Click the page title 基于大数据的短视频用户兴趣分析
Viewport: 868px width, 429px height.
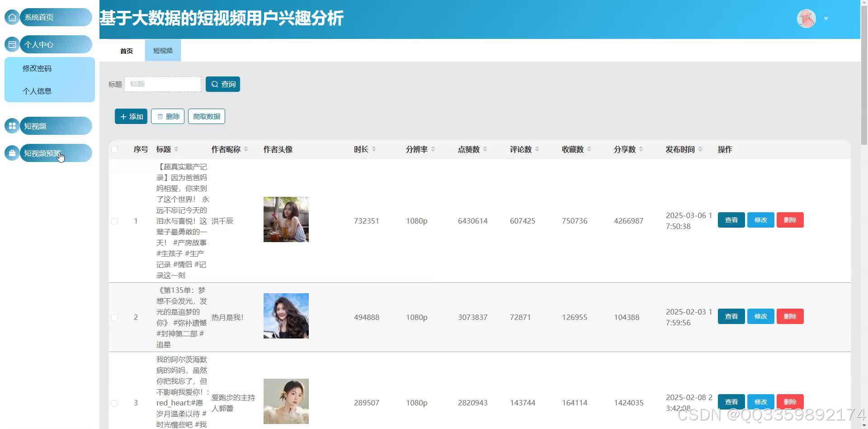(222, 18)
